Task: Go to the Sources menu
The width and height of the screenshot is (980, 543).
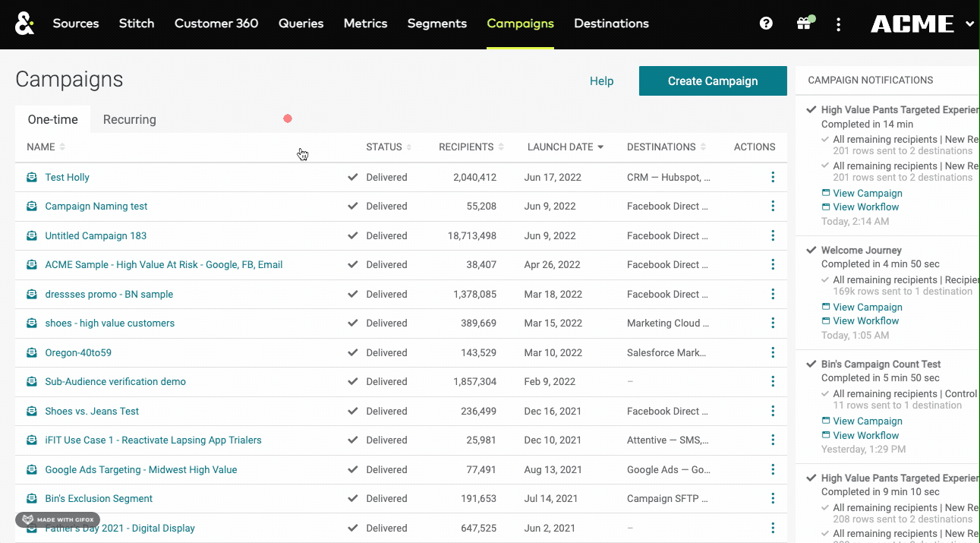Action: tap(76, 24)
